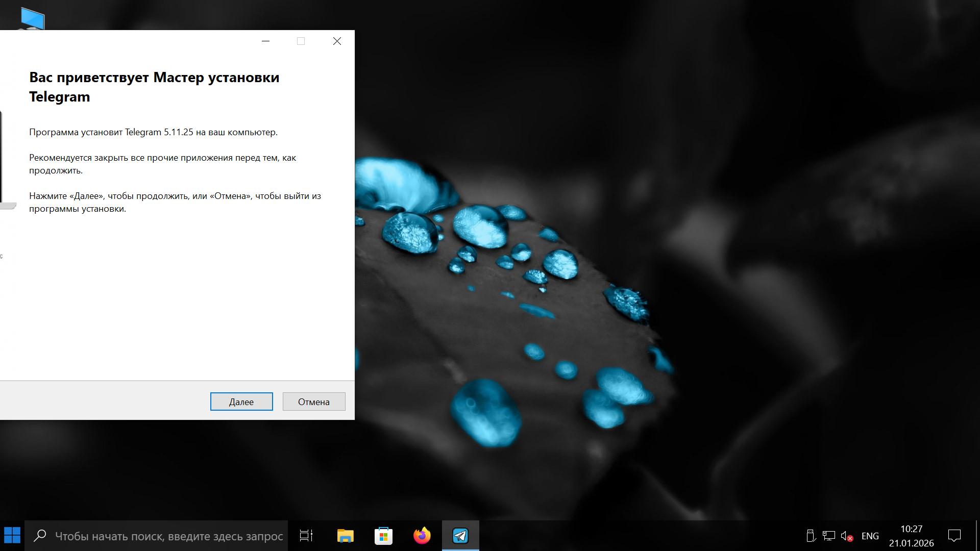Click the greyed-out maximize button
980x551 pixels.
pyautogui.click(x=301, y=41)
